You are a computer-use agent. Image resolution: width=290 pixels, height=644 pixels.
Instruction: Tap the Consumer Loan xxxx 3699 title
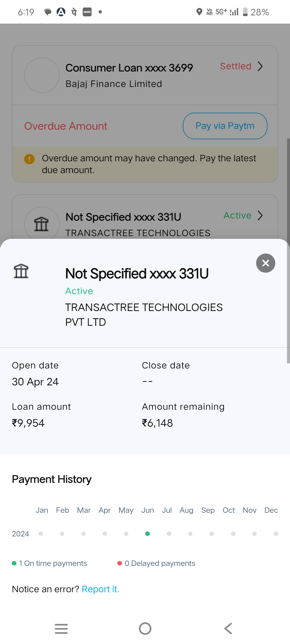click(x=129, y=68)
